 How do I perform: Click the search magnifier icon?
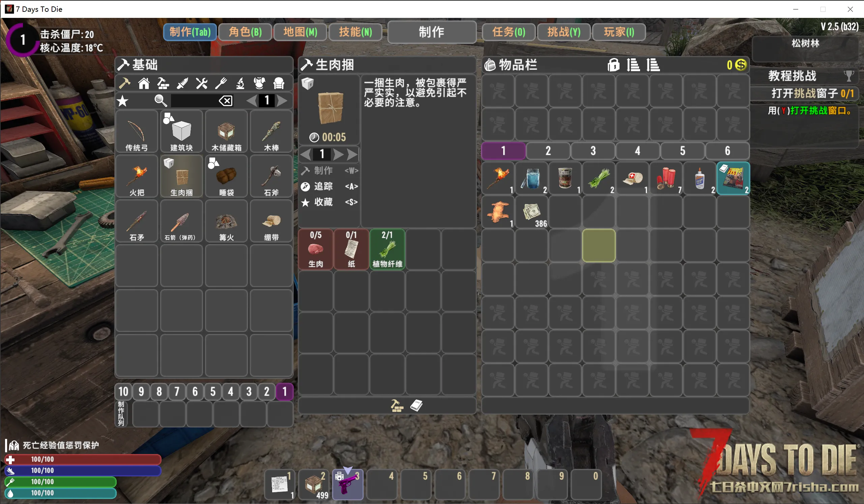tap(161, 101)
